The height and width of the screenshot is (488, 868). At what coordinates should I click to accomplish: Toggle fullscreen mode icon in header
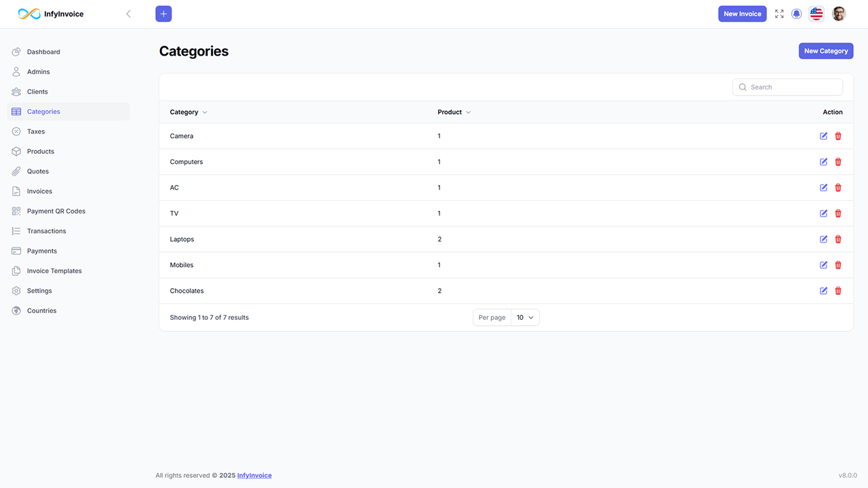pos(779,14)
